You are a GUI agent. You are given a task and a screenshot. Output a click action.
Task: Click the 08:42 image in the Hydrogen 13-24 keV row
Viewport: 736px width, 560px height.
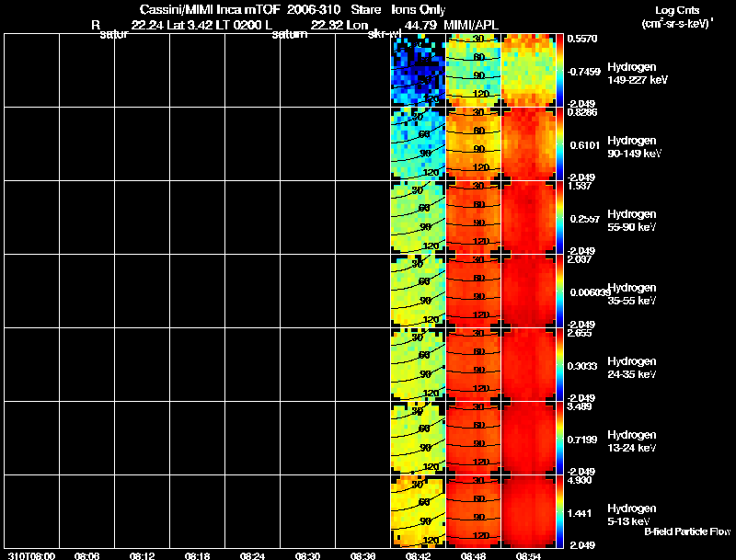pyautogui.click(x=418, y=439)
